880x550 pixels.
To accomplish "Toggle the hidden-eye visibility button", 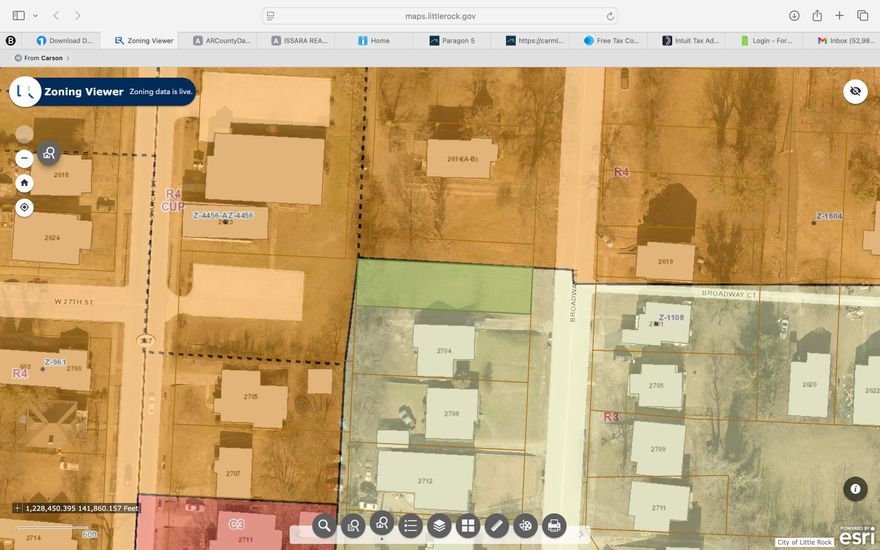I will 854,91.
